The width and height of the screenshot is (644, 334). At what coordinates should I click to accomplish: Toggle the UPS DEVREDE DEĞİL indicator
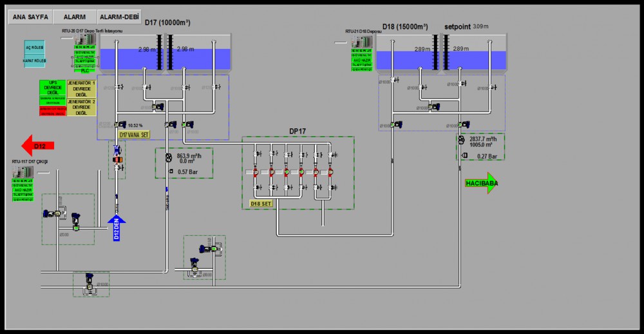(x=52, y=88)
